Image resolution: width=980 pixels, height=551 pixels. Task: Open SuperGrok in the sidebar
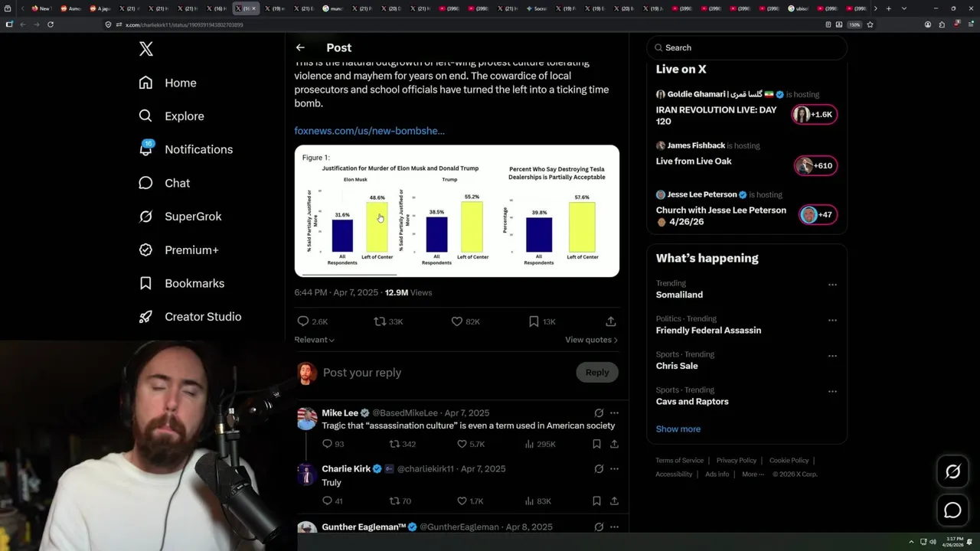(x=180, y=217)
